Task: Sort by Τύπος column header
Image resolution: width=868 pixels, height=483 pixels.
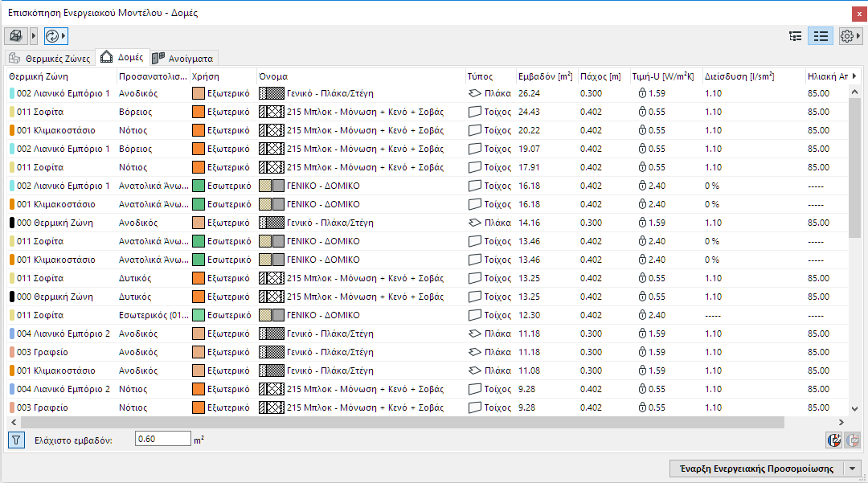Action: 490,76
